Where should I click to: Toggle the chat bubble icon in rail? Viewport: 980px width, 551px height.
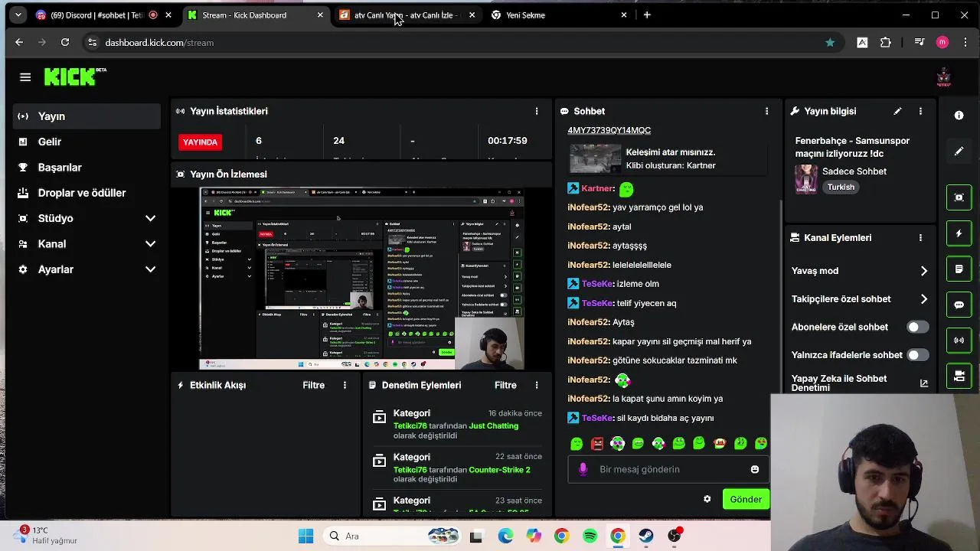point(959,305)
